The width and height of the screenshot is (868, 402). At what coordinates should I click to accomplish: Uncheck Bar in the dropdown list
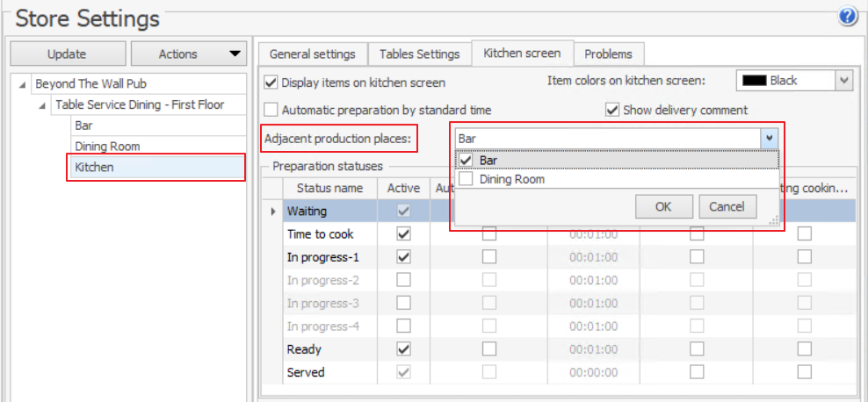pos(467,161)
